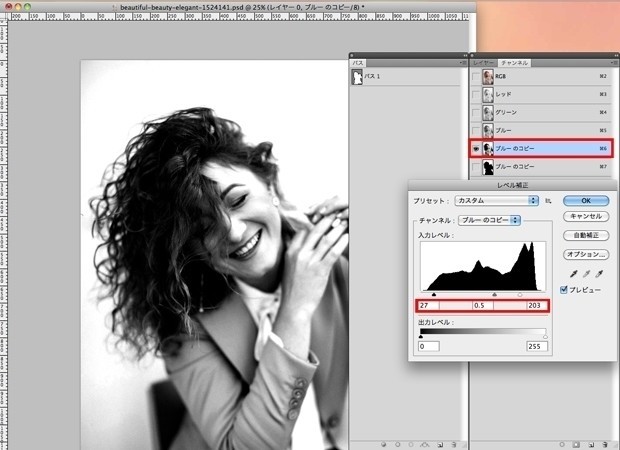This screenshot has width=620, height=450.
Task: Click the new channel icon at panel bottom
Action: coord(591,442)
